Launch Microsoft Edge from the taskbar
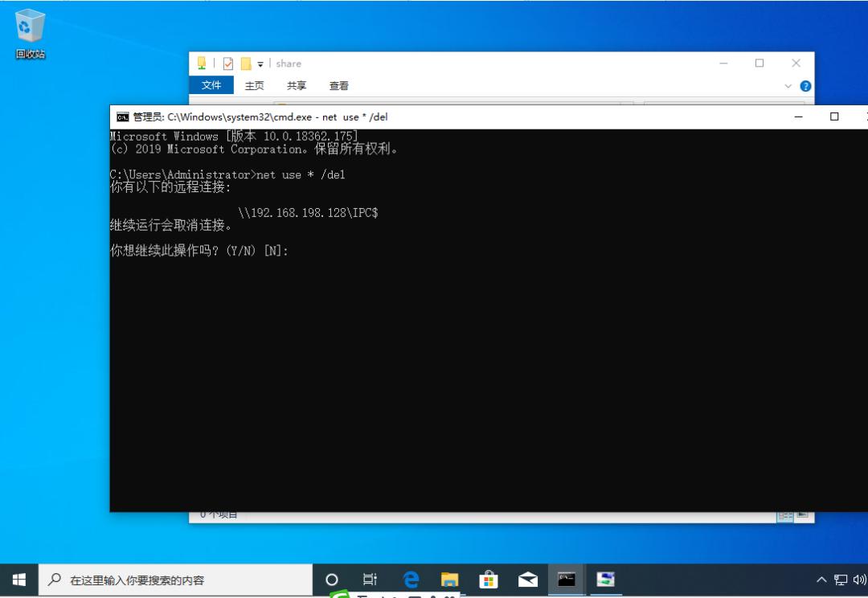Screen dimensions: 868x598 tap(410, 580)
